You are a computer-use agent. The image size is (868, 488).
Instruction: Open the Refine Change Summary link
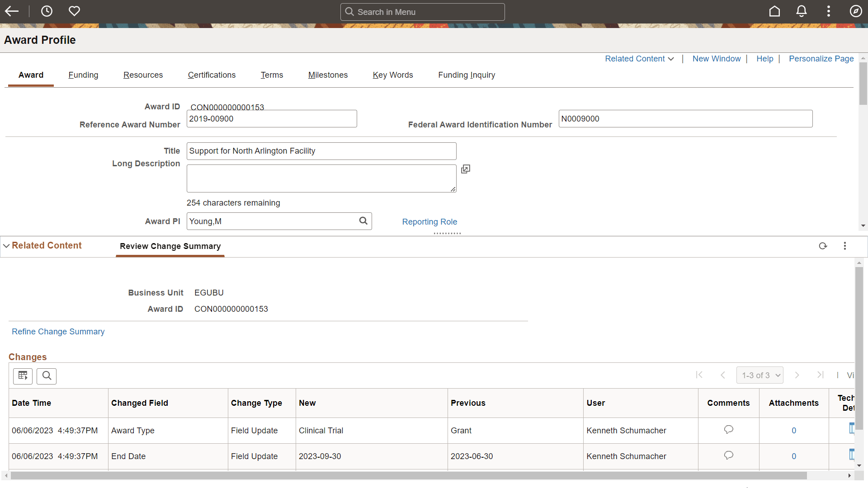[x=58, y=331]
